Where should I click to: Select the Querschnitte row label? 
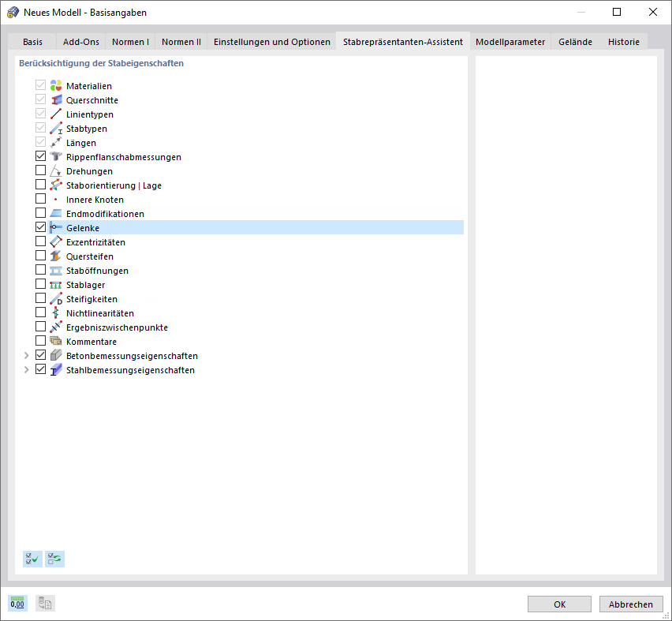92,100
